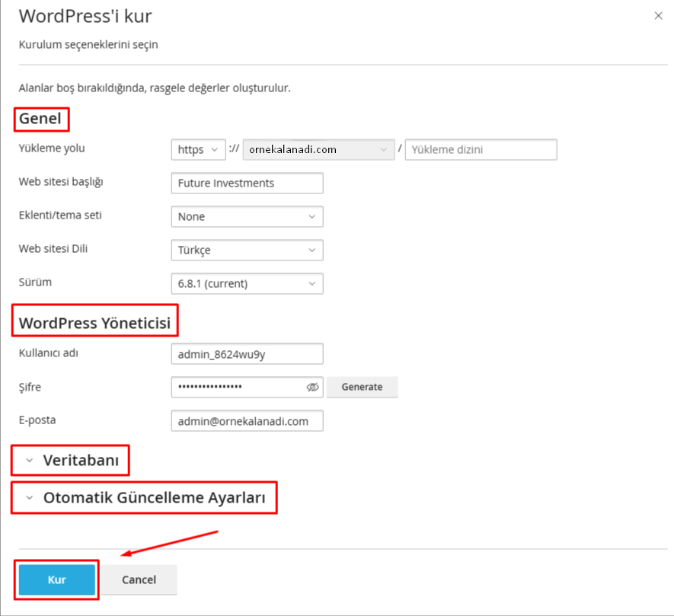The image size is (674, 616).
Task: Click the Cancel button
Action: pos(139,579)
